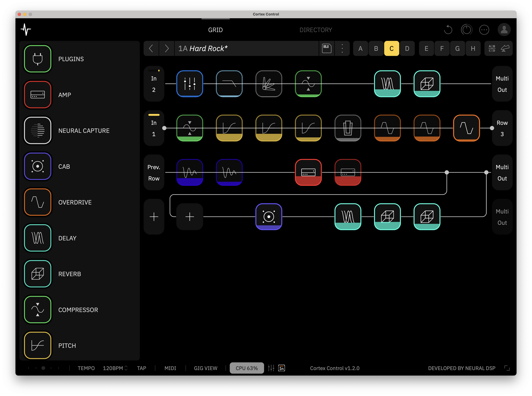532x396 pixels.
Task: Click the undo arrow icon
Action: (448, 30)
